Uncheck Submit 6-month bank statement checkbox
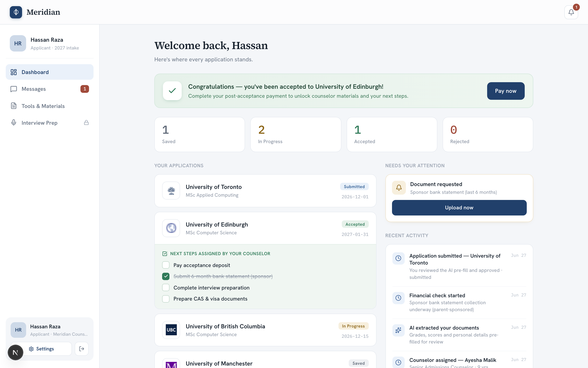The width and height of the screenshot is (588, 368). (x=166, y=276)
